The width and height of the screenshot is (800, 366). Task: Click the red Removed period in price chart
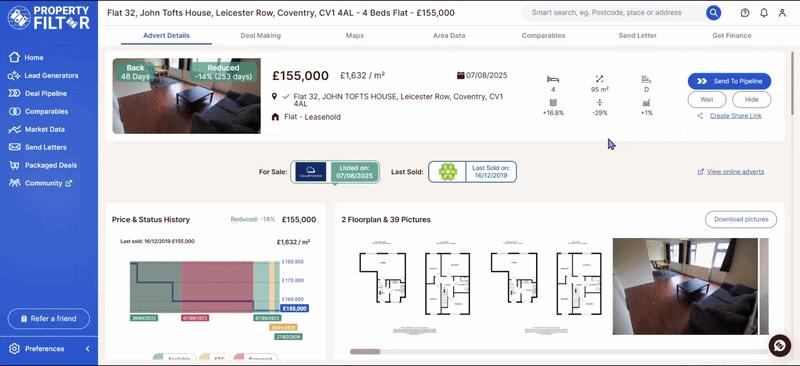coord(217,287)
